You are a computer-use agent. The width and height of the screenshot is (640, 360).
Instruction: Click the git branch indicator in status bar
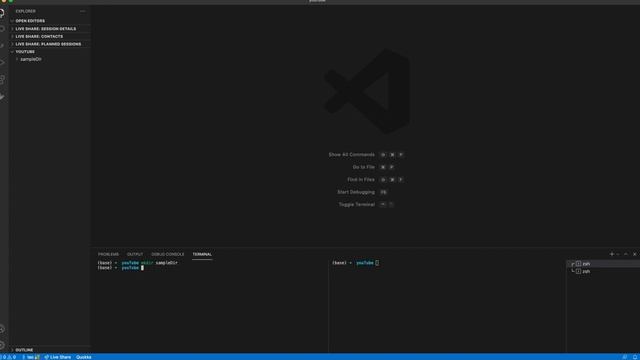click(x=31, y=357)
